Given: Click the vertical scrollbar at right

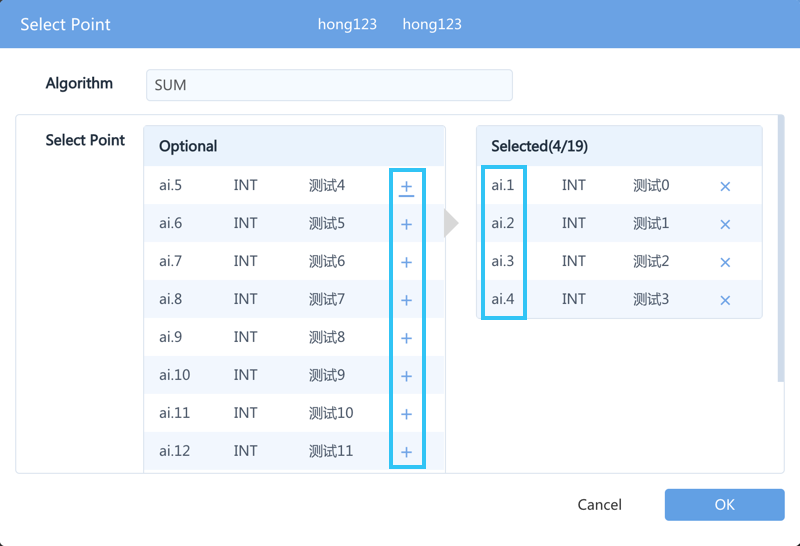Looking at the screenshot, I should click(x=781, y=248).
